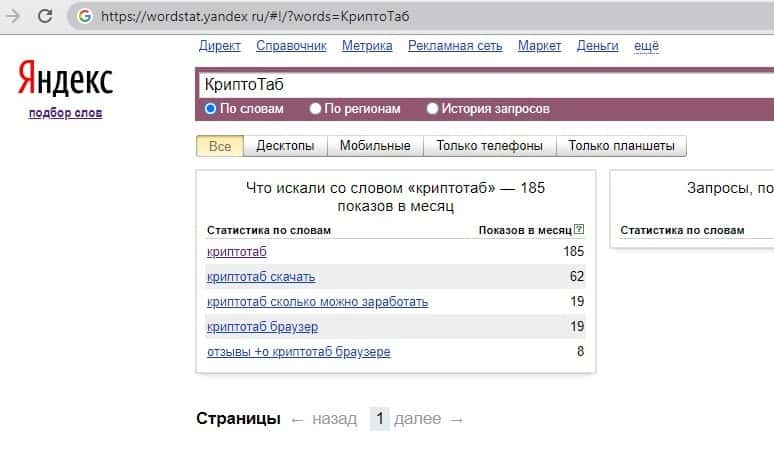Click the далее pagination link
This screenshot has height=462, width=774.
[x=418, y=419]
